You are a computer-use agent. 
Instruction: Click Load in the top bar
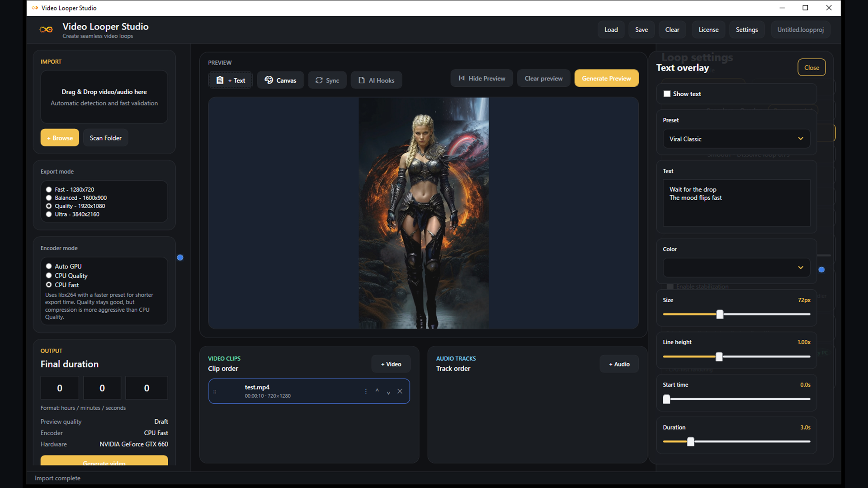tap(611, 30)
